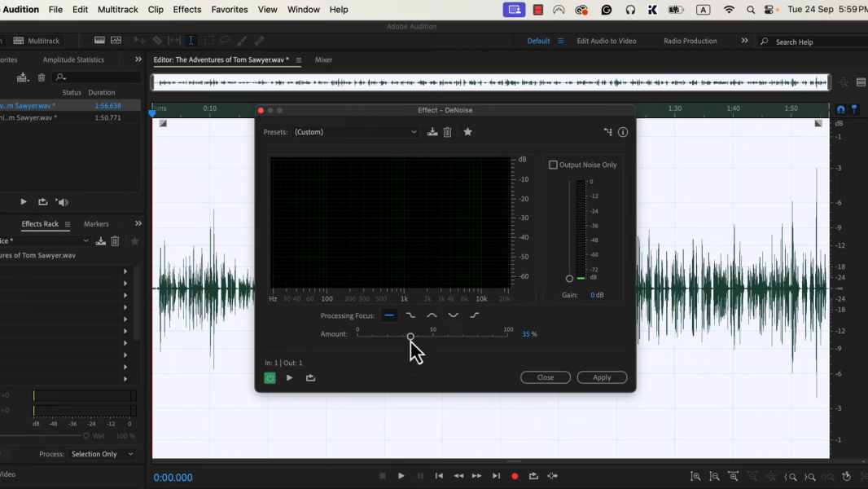
Task: Show the spectral frequency display
Action: pos(99,41)
